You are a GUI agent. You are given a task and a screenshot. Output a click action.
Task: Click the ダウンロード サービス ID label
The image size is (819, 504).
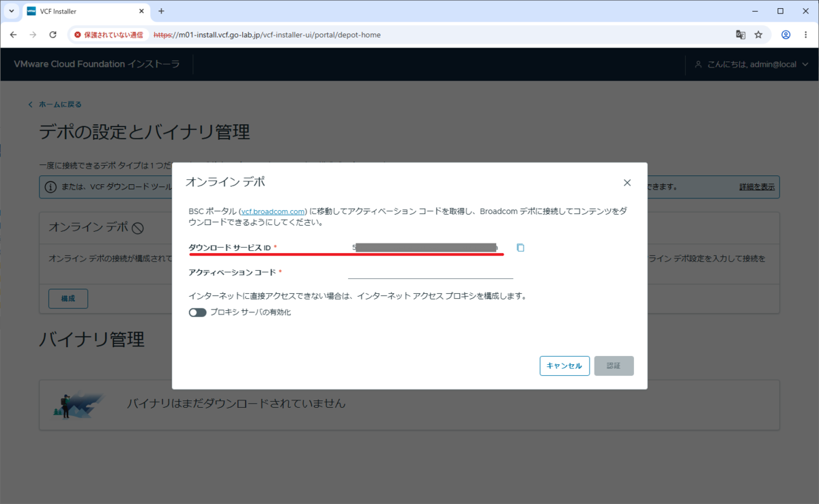(230, 248)
